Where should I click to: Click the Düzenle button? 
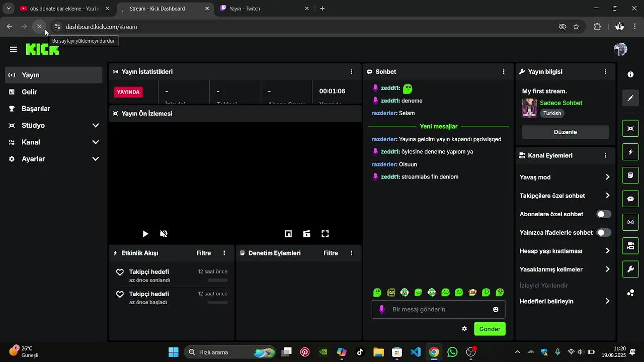[566, 132]
